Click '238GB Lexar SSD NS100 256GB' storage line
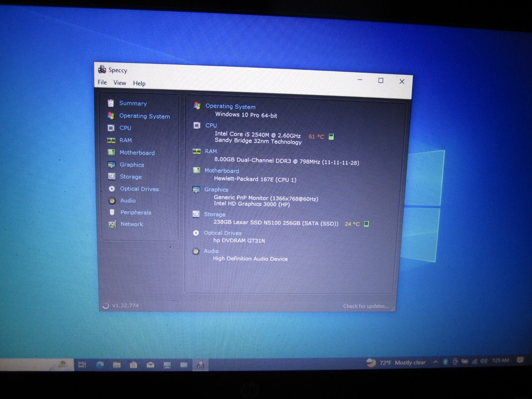The height and width of the screenshot is (399, 532). point(276,223)
